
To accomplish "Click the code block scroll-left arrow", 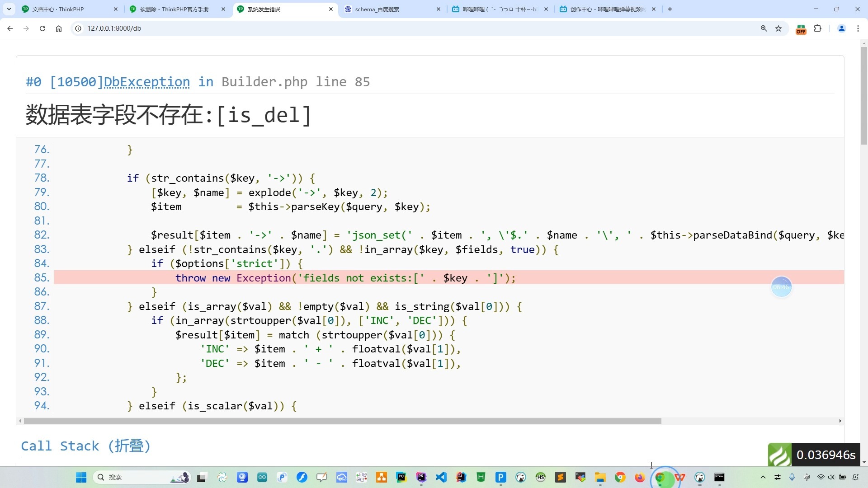I will point(20,421).
